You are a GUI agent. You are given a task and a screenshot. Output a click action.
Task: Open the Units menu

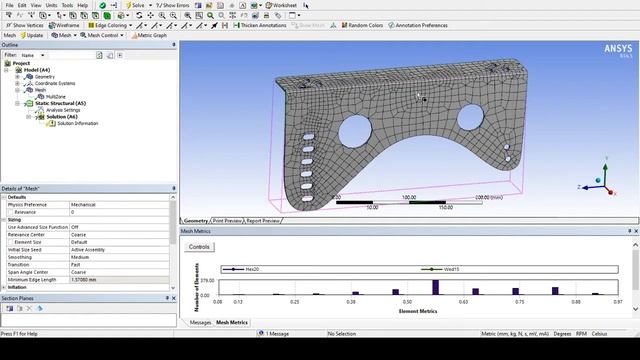[51, 5]
